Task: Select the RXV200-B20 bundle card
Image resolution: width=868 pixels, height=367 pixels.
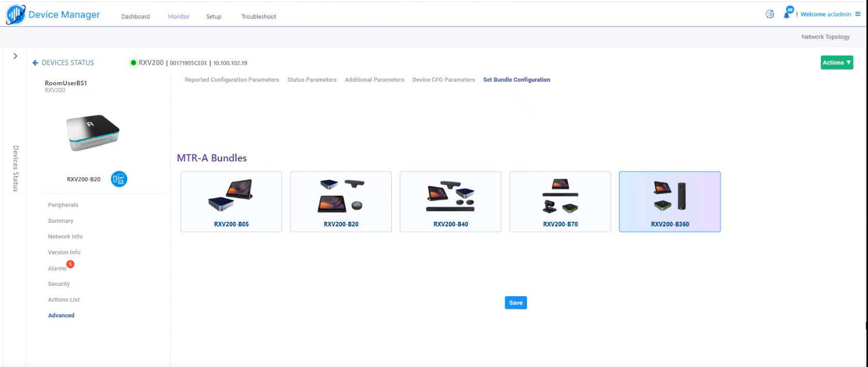Action: coord(341,202)
